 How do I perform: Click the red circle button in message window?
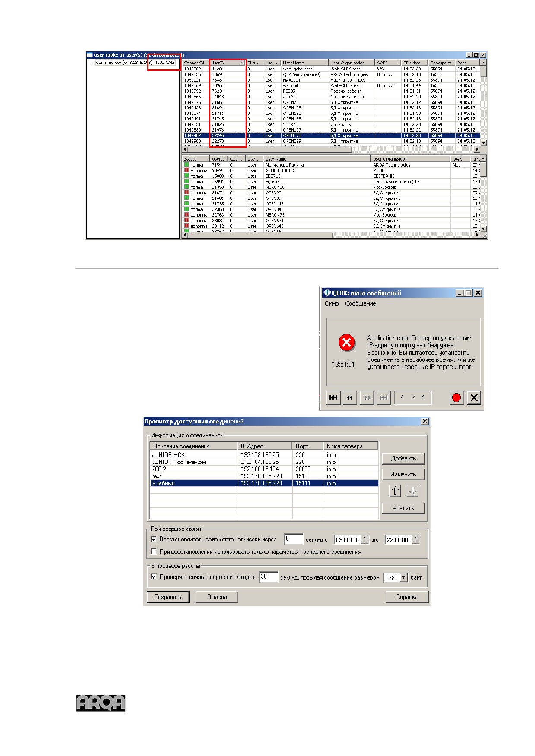[456, 398]
